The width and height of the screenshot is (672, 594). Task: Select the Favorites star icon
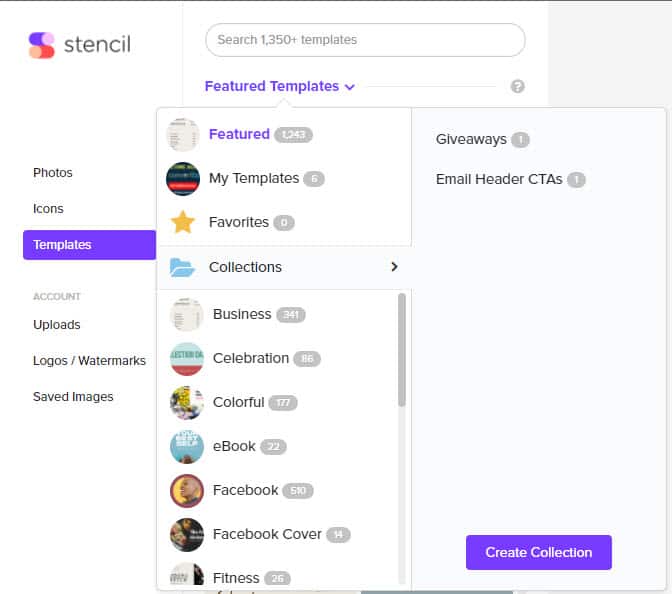click(x=183, y=222)
